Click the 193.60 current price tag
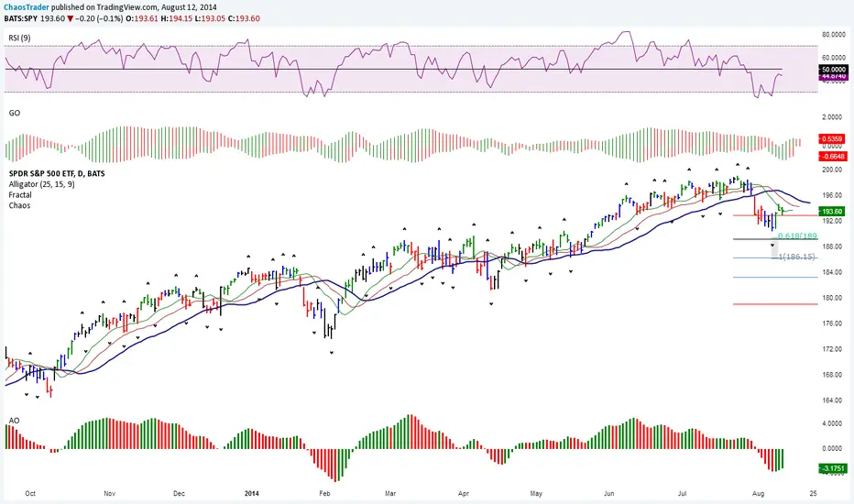 [832, 212]
